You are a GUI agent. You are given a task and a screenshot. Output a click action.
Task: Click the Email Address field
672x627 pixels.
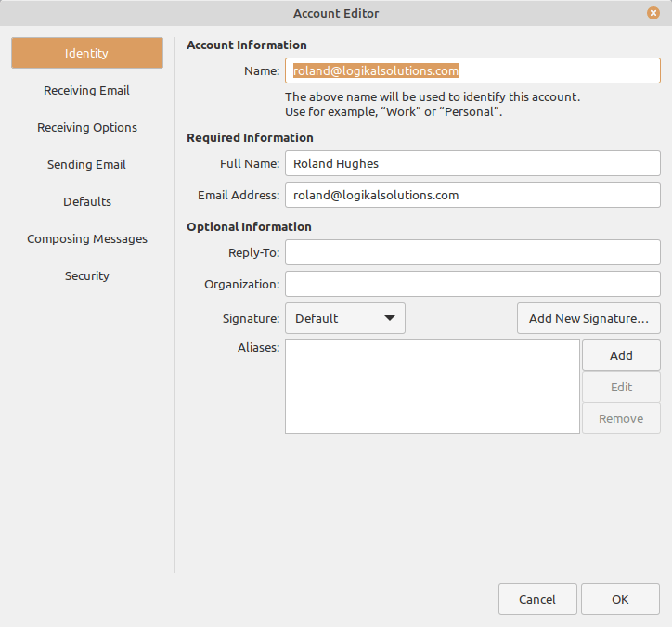(472, 195)
